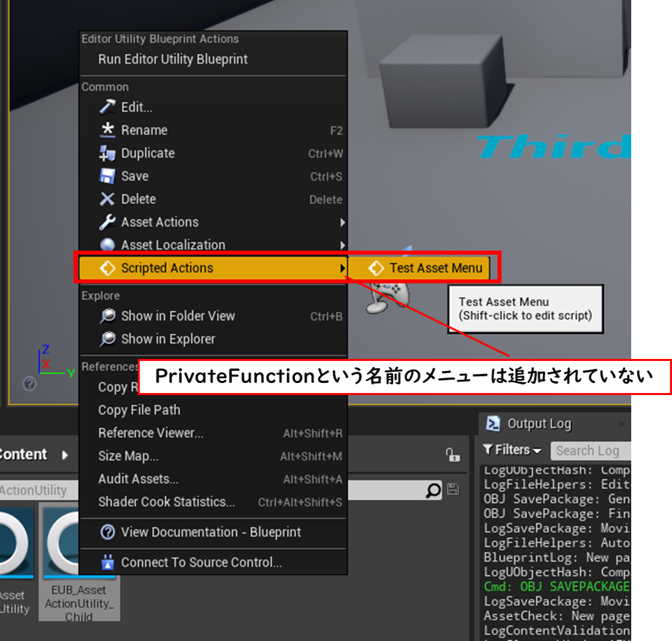Switch to the Output Log tab
The image size is (672, 641).
[539, 424]
